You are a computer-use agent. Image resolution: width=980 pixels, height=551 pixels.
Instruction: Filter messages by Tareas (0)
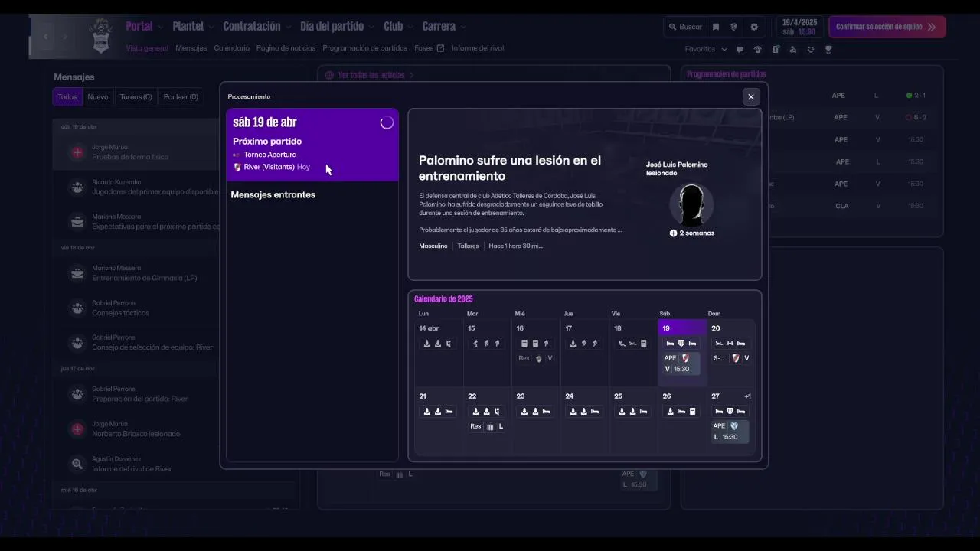(136, 97)
